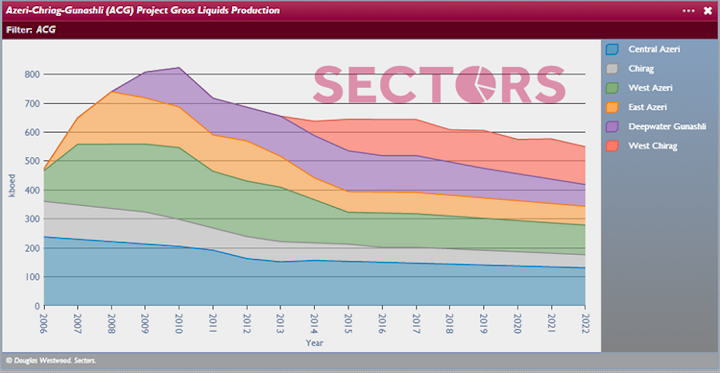
Task: Click the 'Filter: ACG' text
Action: [x=31, y=30]
